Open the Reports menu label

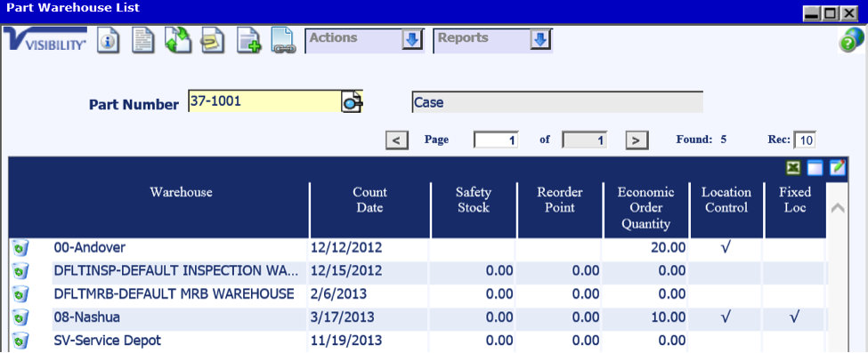pos(463,38)
